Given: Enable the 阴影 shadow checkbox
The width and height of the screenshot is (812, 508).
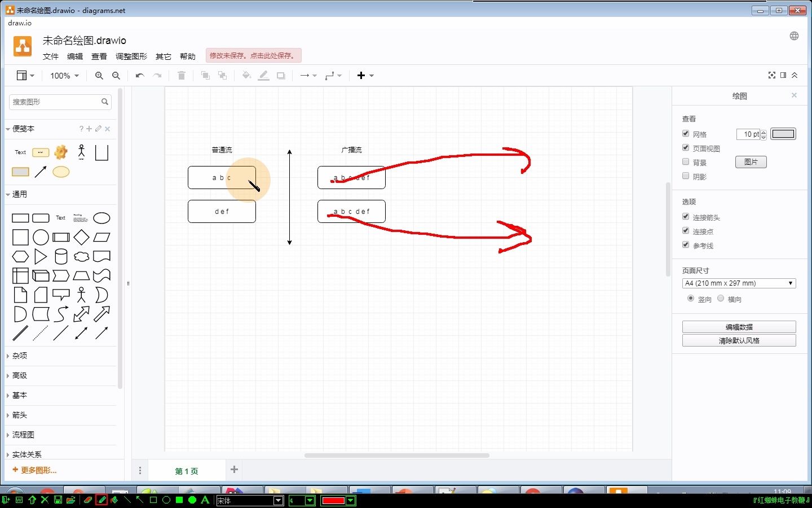Looking at the screenshot, I should pos(686,176).
